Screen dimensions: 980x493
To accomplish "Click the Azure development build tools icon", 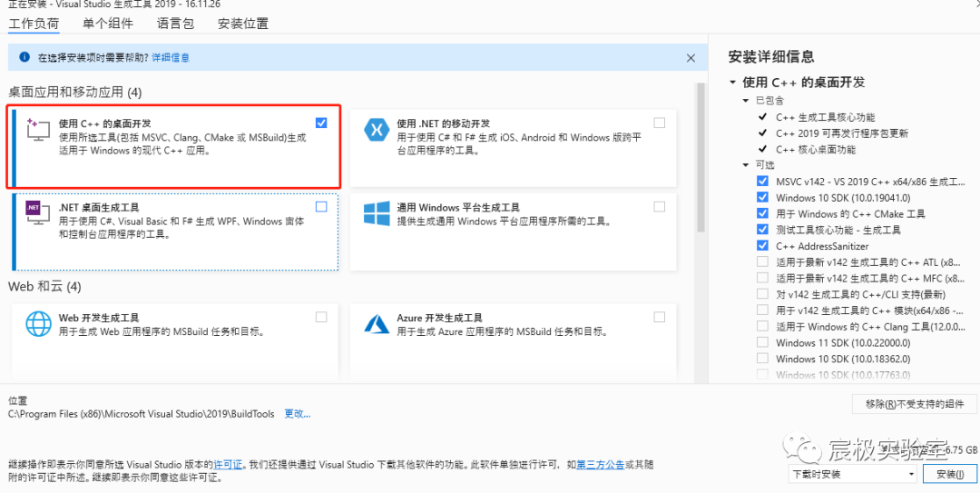I will [377, 323].
